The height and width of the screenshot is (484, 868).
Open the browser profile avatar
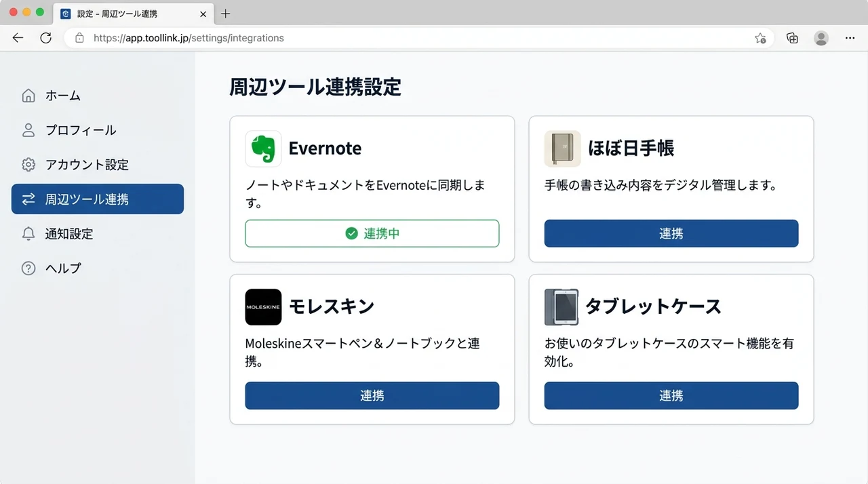(x=821, y=38)
